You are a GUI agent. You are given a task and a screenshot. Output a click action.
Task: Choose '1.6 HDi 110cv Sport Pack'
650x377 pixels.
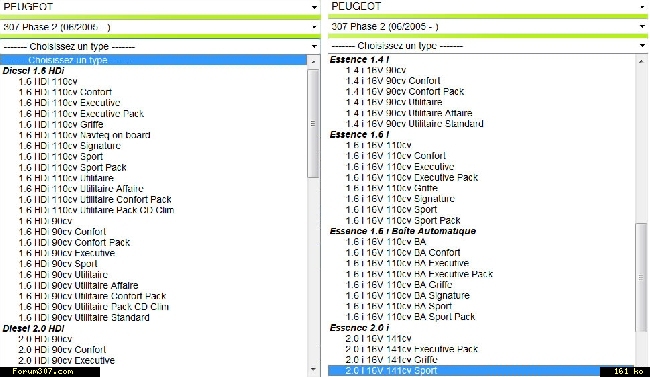(73, 168)
